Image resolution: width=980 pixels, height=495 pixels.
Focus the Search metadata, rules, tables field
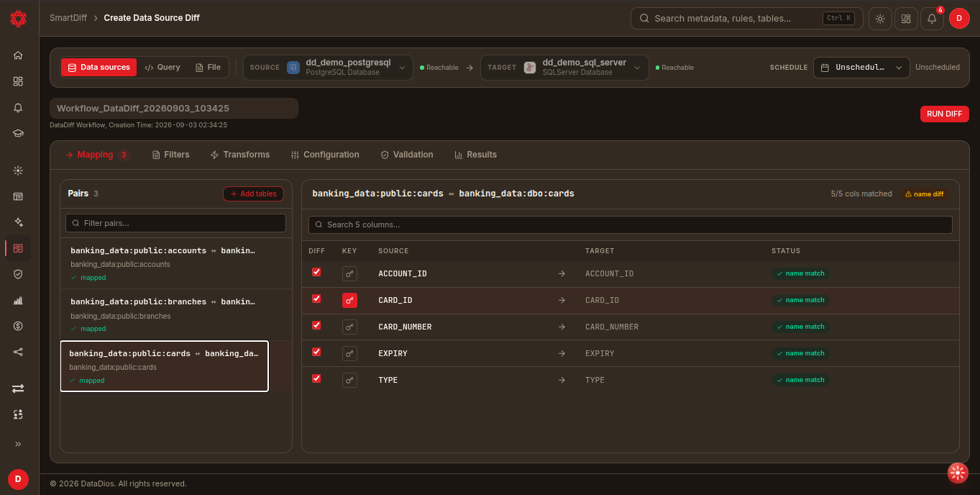[747, 19]
